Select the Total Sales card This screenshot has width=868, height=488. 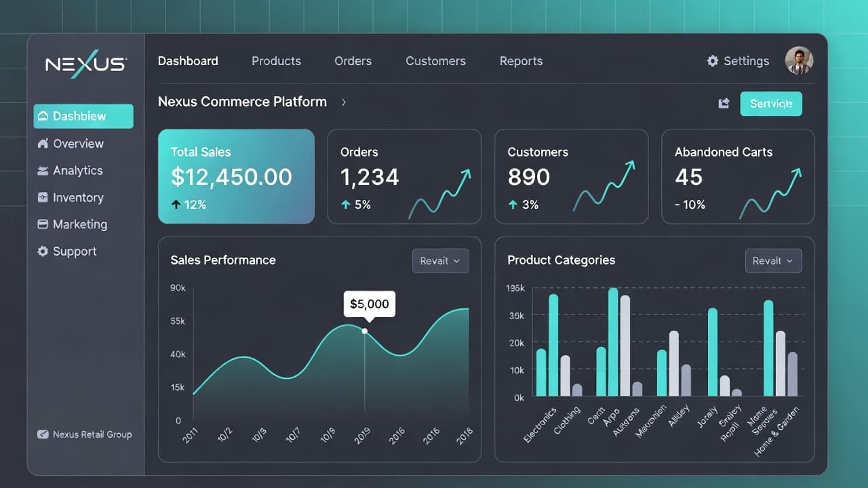236,176
